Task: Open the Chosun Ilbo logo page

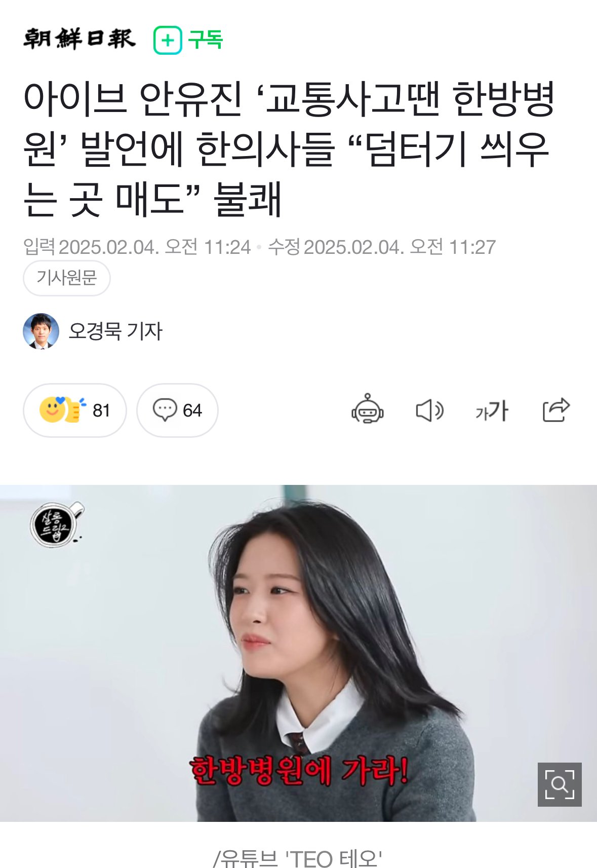Action: click(79, 39)
